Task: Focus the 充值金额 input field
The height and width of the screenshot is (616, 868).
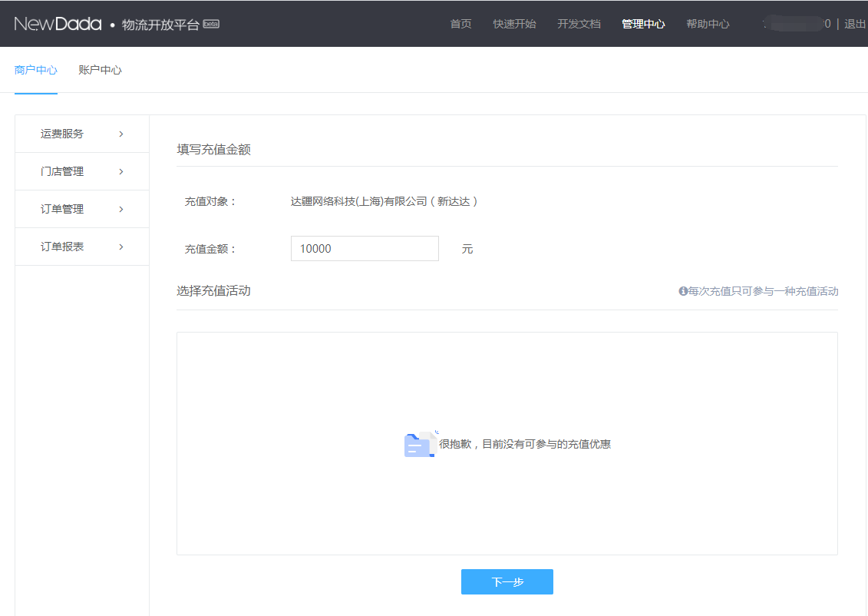Action: pyautogui.click(x=365, y=249)
